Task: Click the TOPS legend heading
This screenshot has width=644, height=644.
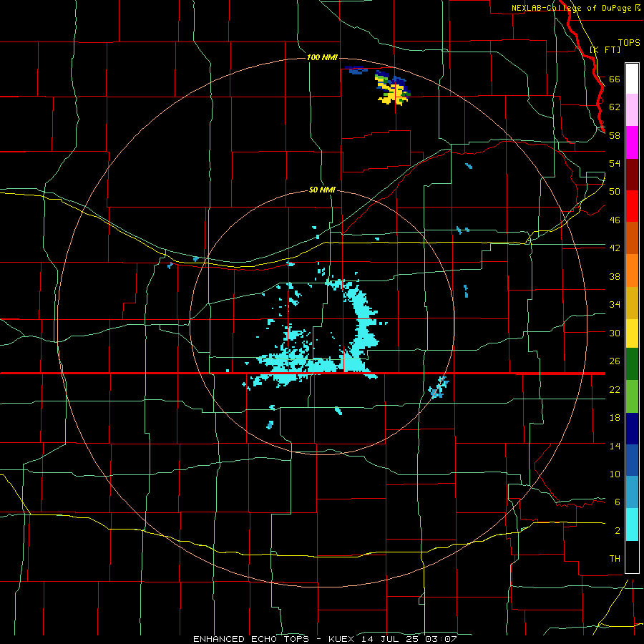Action: pos(629,43)
